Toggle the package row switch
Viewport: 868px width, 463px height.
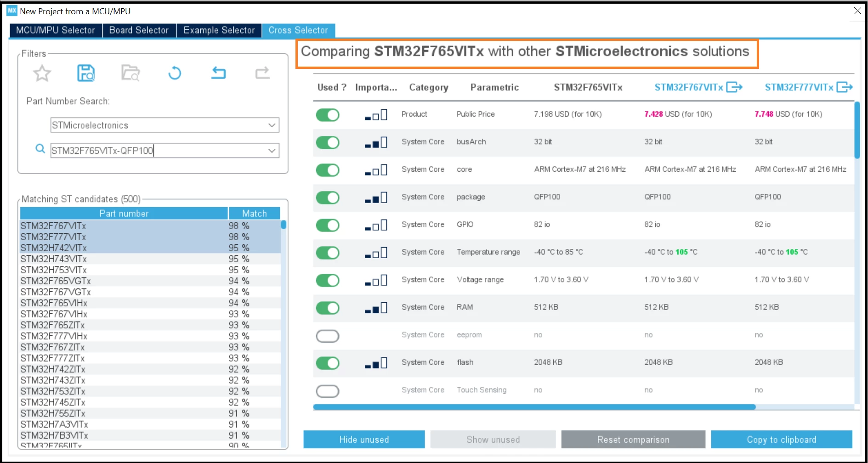(328, 198)
